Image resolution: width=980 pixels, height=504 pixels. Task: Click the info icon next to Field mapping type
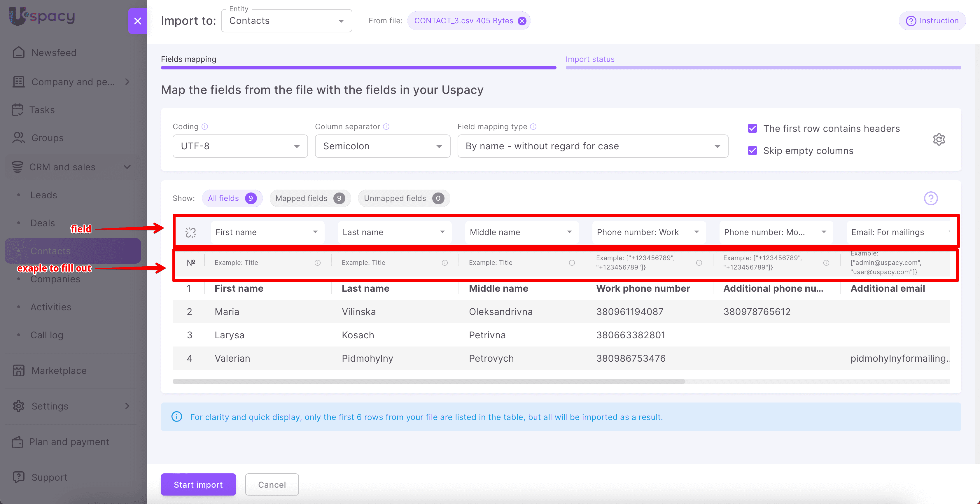533,127
